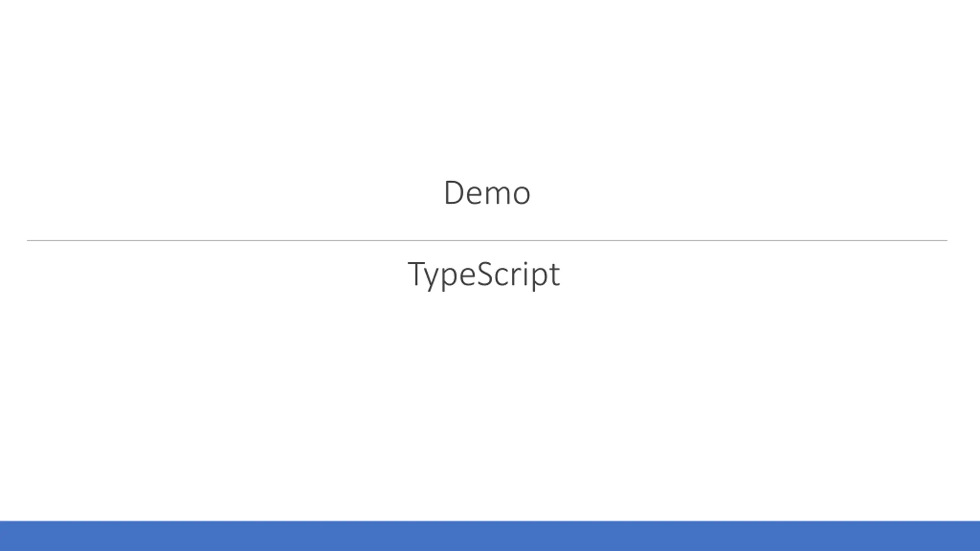Click the letter m in Demo

498,195
